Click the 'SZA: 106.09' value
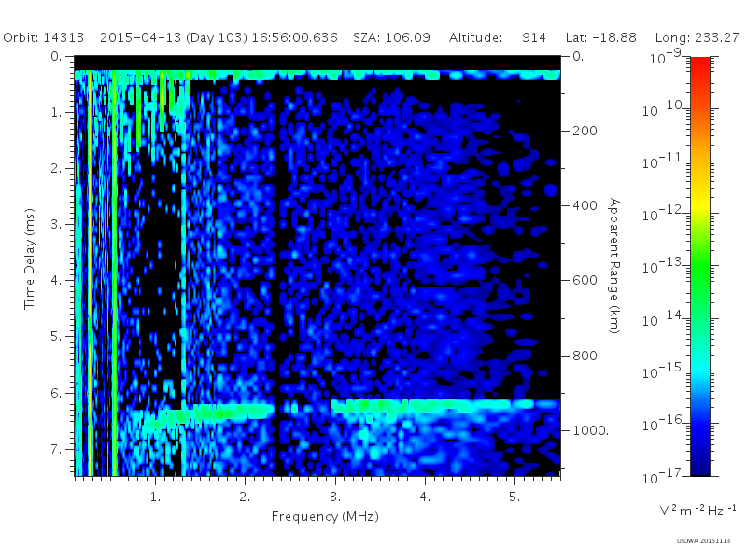This screenshot has height=560, width=747. pyautogui.click(x=391, y=37)
